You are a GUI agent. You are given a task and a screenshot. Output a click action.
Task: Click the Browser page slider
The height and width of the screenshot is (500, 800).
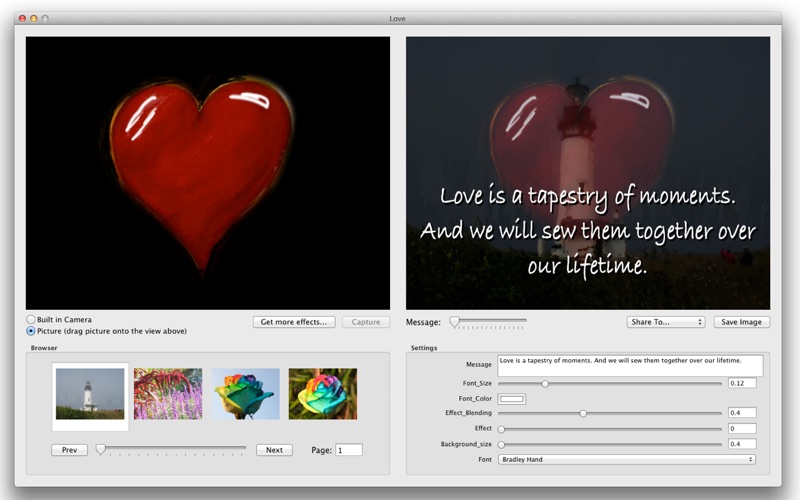pos(171,449)
